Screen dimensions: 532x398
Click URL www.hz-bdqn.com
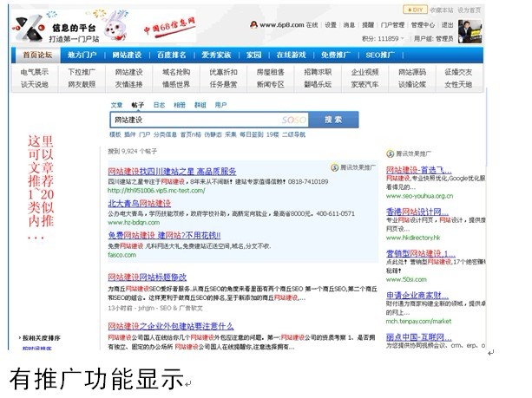(134, 222)
